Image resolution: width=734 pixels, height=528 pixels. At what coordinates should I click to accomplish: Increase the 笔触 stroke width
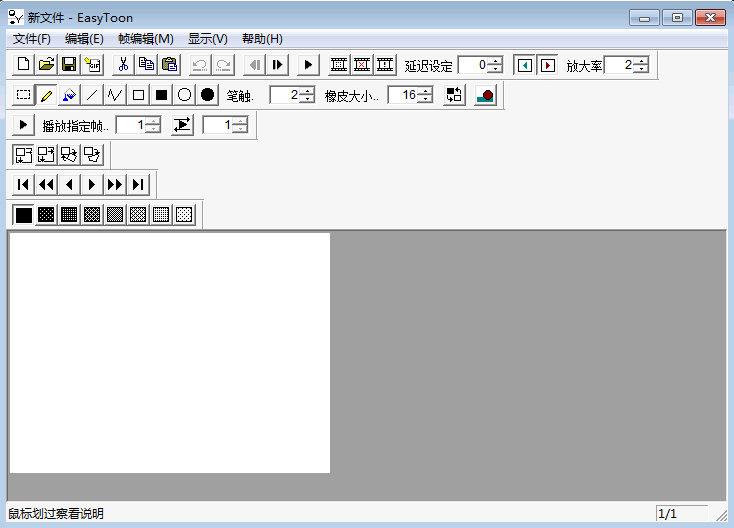pyautogui.click(x=307, y=91)
